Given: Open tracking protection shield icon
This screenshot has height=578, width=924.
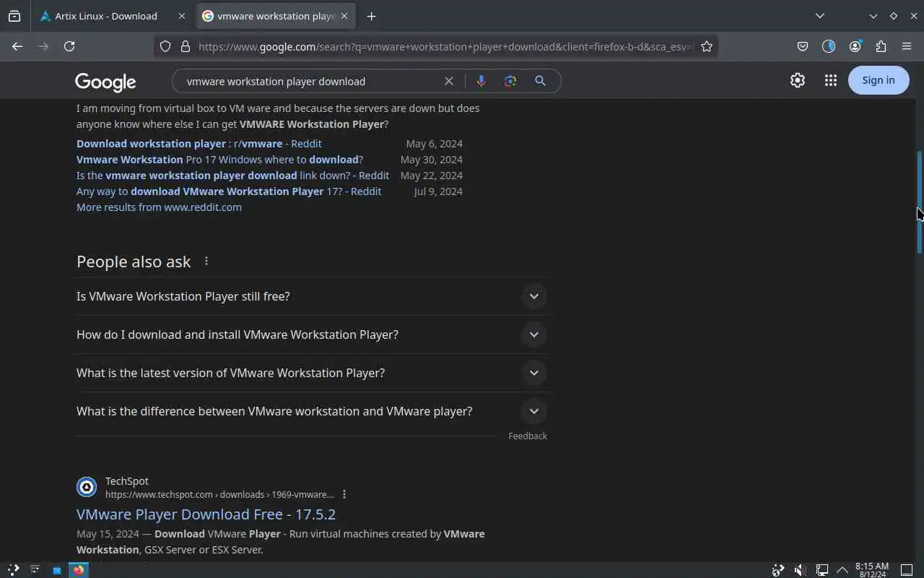Looking at the screenshot, I should click(x=165, y=46).
